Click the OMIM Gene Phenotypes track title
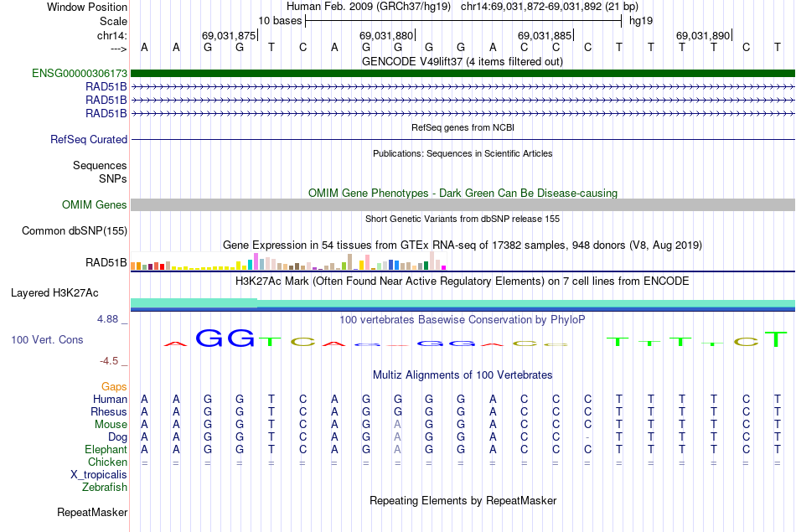Screen dimensions: 796x532 click(463, 193)
